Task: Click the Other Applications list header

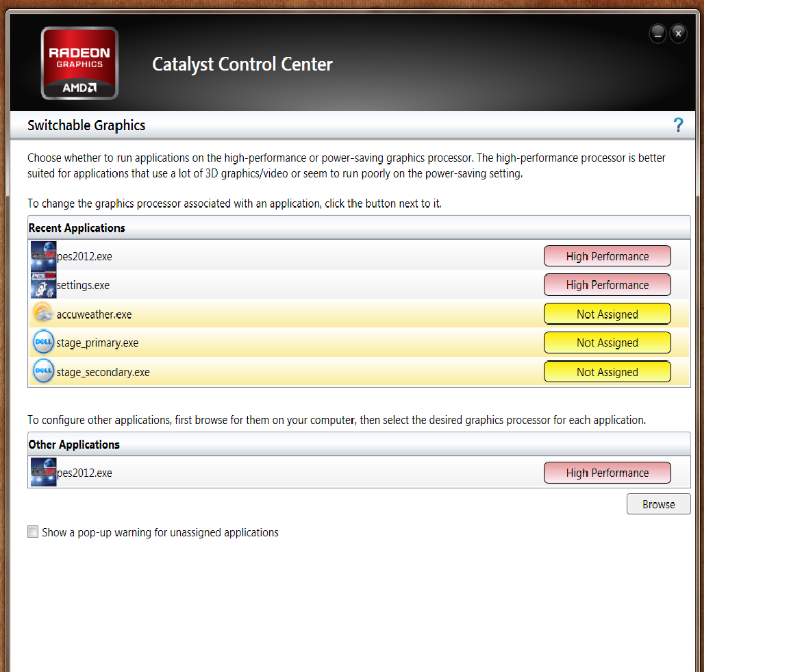Action: [359, 445]
